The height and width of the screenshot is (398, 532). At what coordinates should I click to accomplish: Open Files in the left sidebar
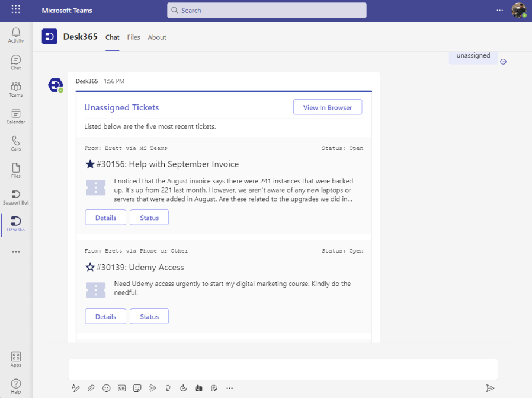point(16,170)
